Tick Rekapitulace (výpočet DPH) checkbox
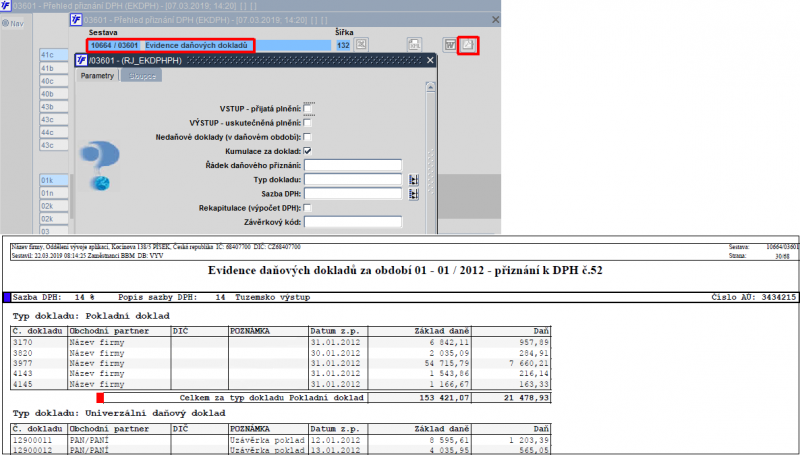Image resolution: width=800 pixels, height=455 pixels. [307, 208]
